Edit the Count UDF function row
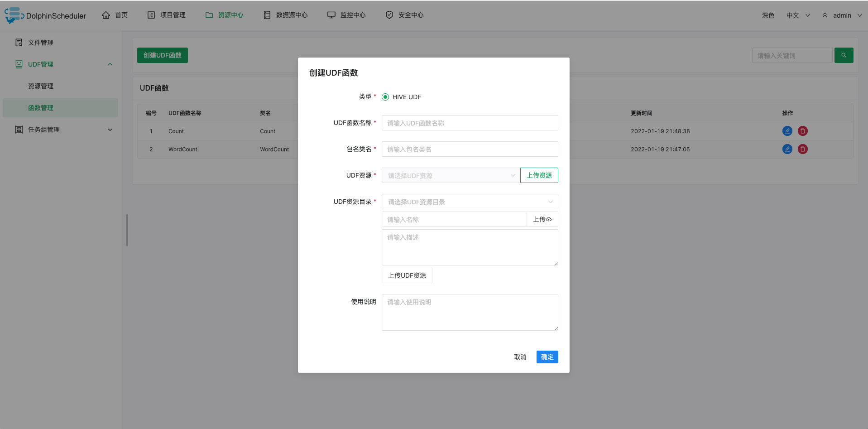 point(787,131)
